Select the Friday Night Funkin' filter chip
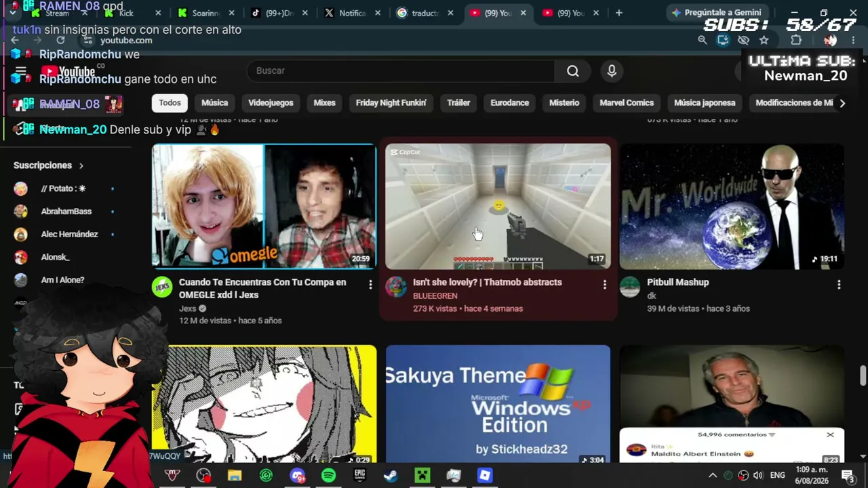868x488 pixels. (391, 103)
